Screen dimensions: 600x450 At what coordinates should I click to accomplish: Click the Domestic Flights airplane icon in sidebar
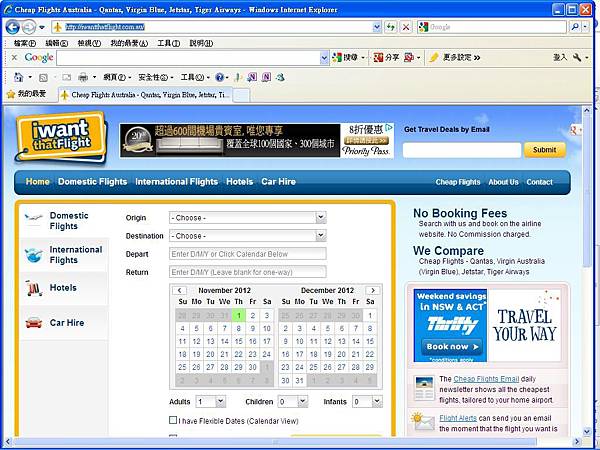(x=34, y=218)
